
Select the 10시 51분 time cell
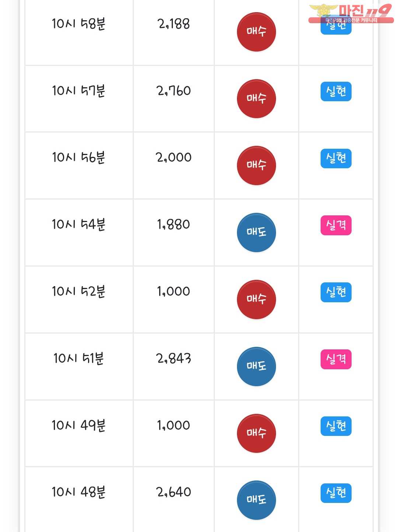pos(78,358)
